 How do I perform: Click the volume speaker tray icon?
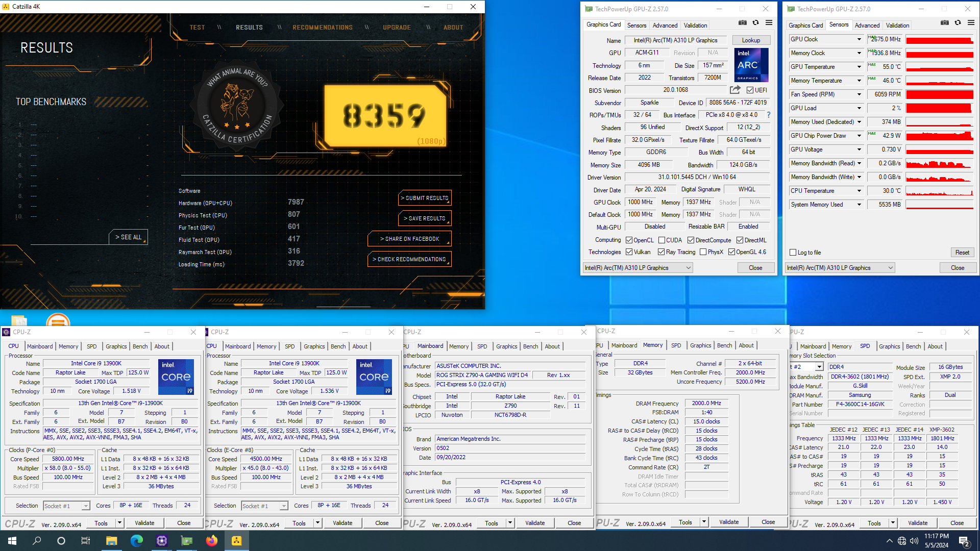(914, 541)
